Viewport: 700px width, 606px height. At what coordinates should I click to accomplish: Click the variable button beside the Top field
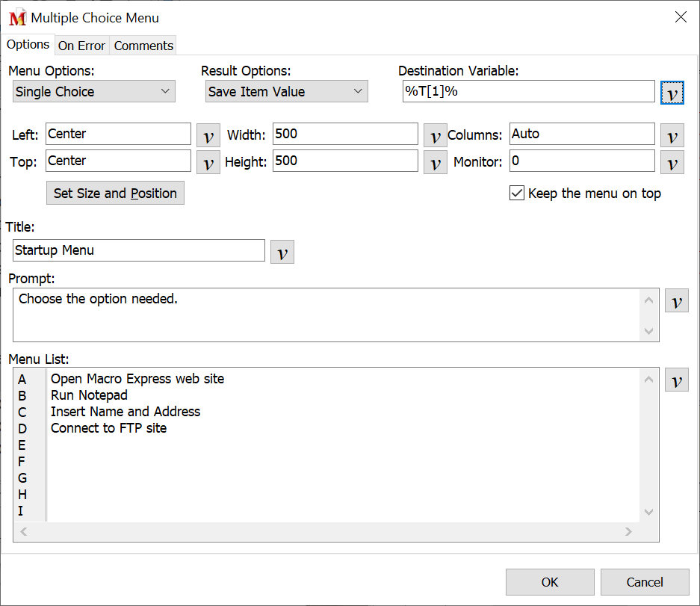pyautogui.click(x=208, y=162)
